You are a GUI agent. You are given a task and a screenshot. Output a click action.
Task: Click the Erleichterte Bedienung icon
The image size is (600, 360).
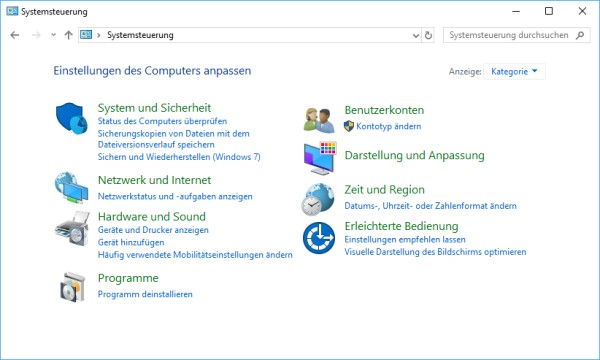pos(319,238)
